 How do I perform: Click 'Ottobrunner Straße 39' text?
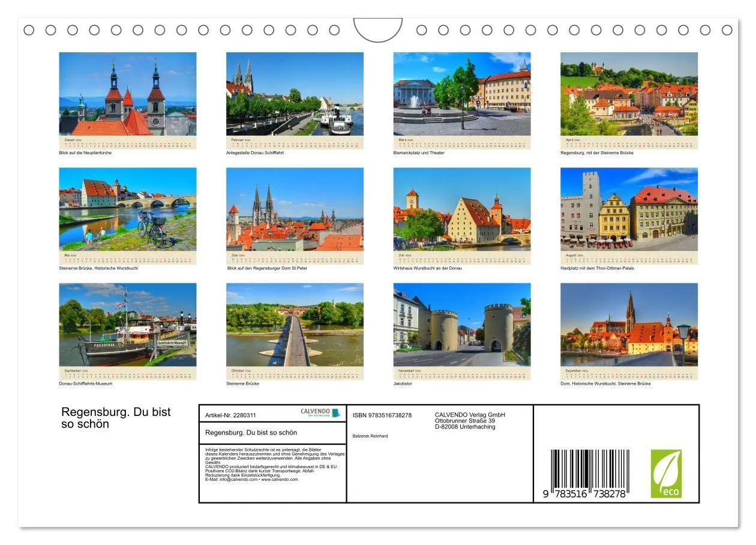[465, 421]
